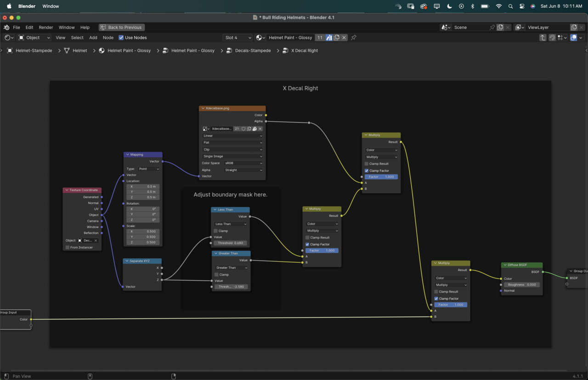The width and height of the screenshot is (588, 380).
Task: Click the Back to Previous button
Action: click(x=121, y=28)
